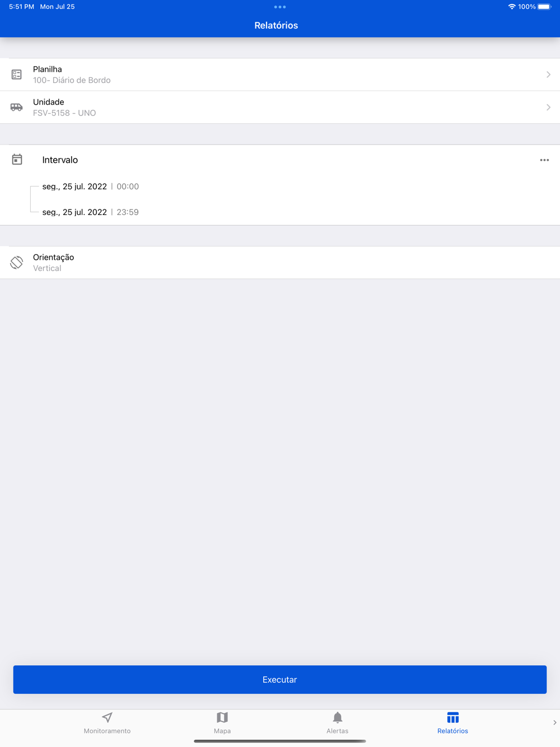Show more tabs with bottom-right chevron
560x747 pixels.
(554, 722)
